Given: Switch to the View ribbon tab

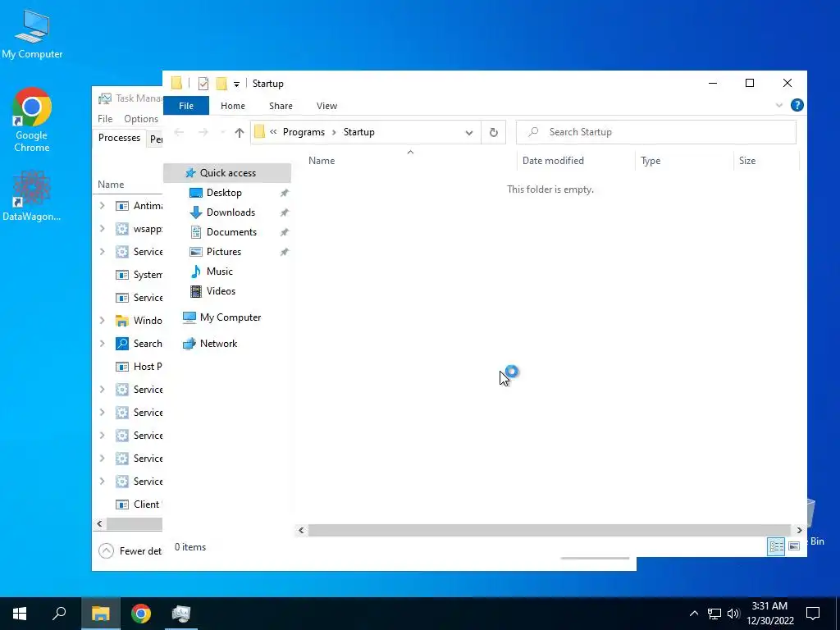Looking at the screenshot, I should pyautogui.click(x=326, y=106).
